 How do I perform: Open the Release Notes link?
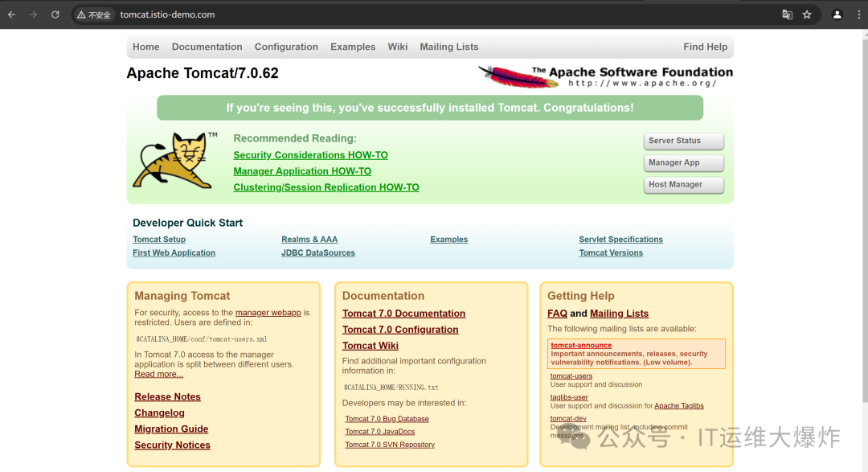click(x=167, y=396)
